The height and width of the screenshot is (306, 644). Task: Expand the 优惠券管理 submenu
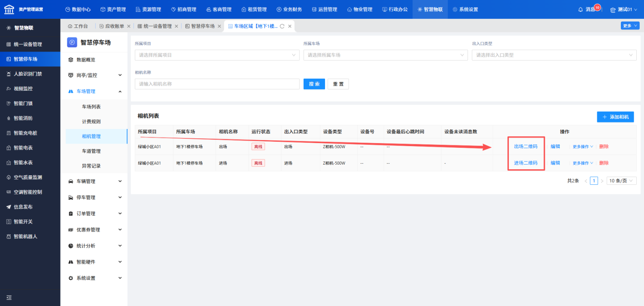pyautogui.click(x=94, y=229)
